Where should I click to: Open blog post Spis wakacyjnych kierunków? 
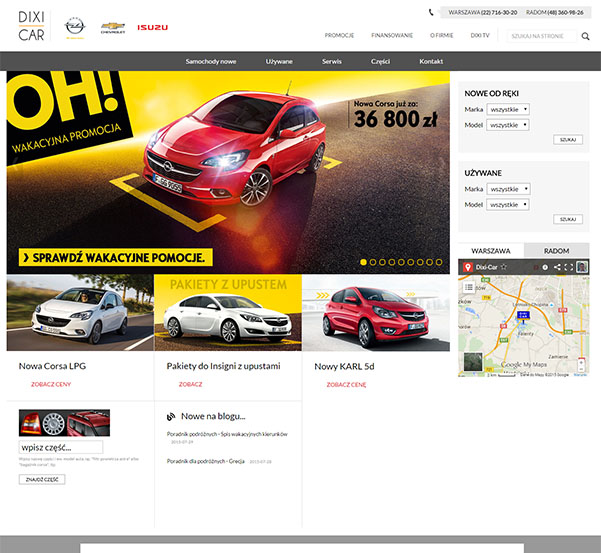tap(227, 434)
